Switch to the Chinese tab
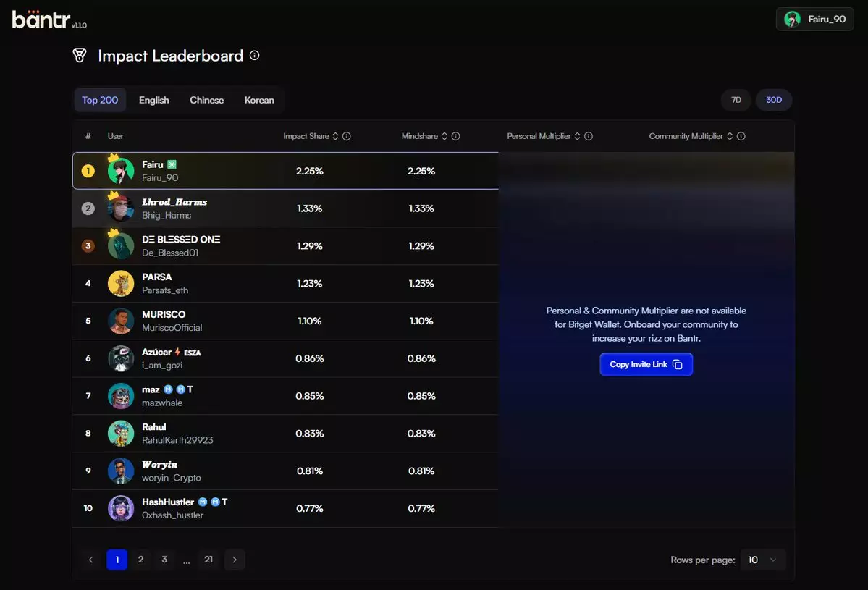Viewport: 868px width, 590px height. [x=206, y=100]
